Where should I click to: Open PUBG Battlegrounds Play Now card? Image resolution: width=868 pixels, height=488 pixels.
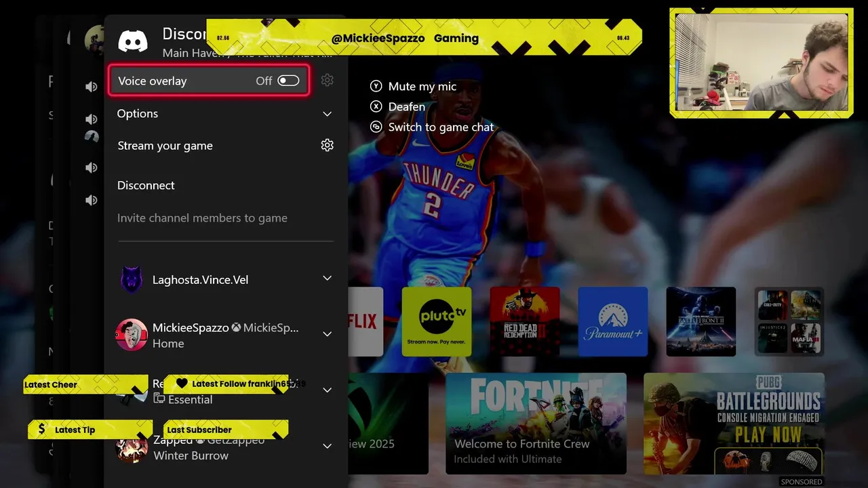click(734, 424)
